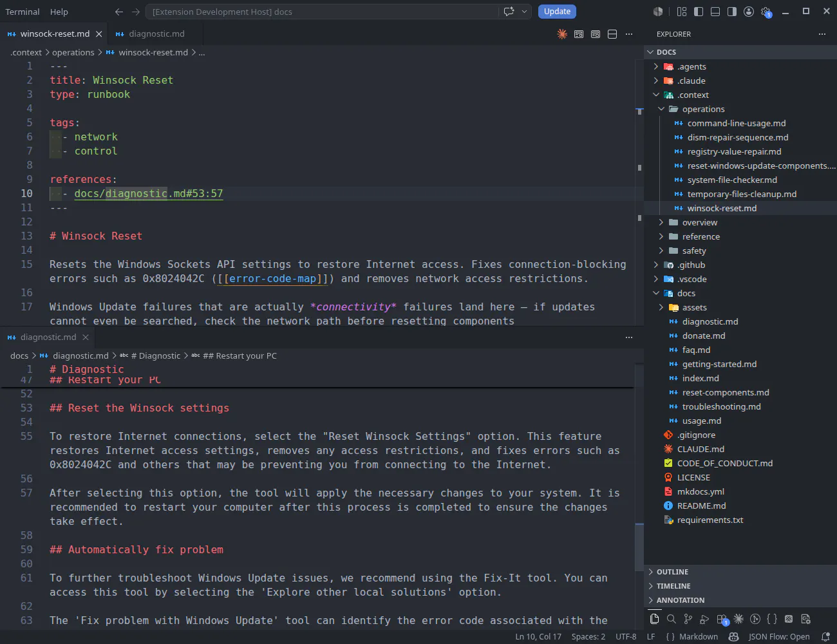Open the Run and Debug icon
The width and height of the screenshot is (837, 644).
pos(704,619)
